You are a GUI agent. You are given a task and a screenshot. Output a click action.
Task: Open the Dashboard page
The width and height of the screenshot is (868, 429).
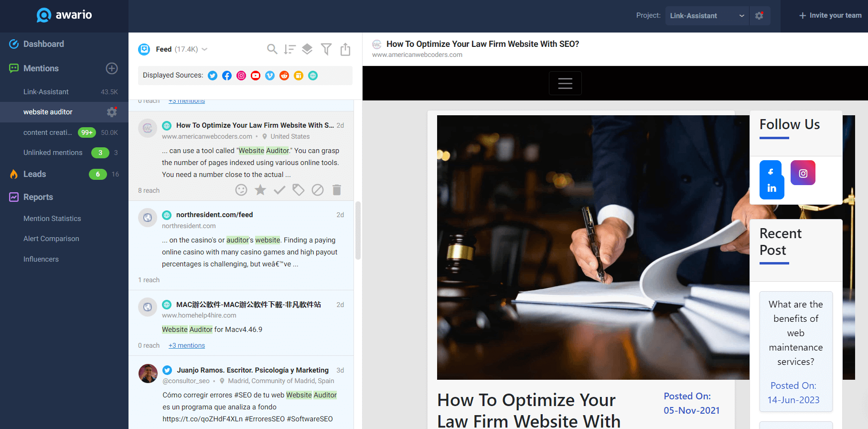pyautogui.click(x=43, y=44)
